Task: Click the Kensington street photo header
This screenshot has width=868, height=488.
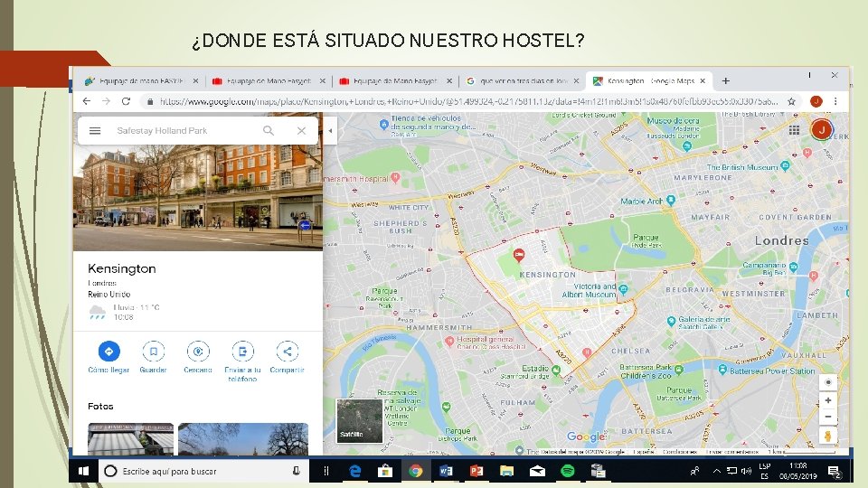Action: click(198, 198)
